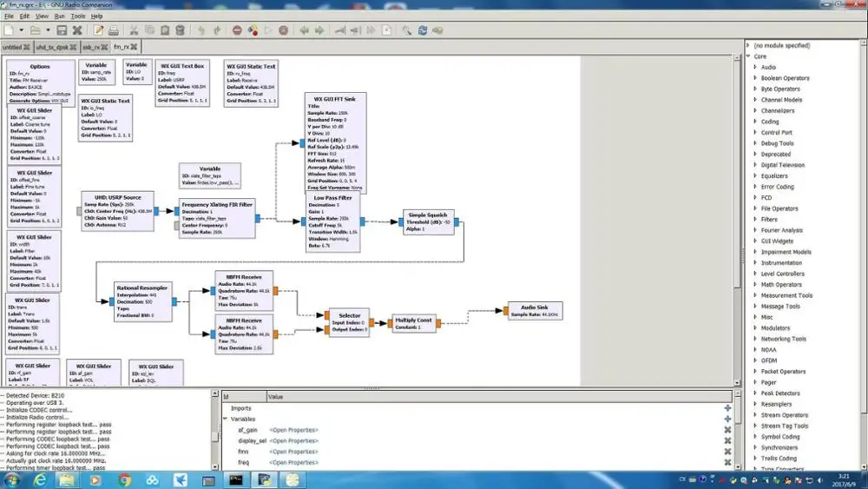The image size is (868, 489).
Task: Add a new entry to Imports with plus icon
Action: [x=727, y=408]
